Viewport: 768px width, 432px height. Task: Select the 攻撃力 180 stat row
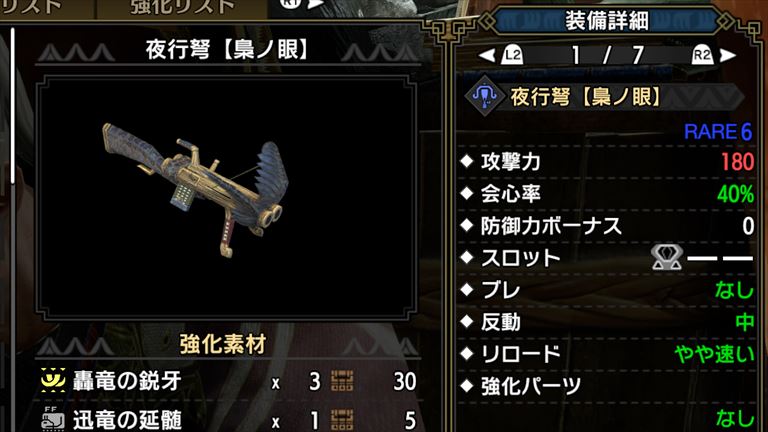(607, 162)
